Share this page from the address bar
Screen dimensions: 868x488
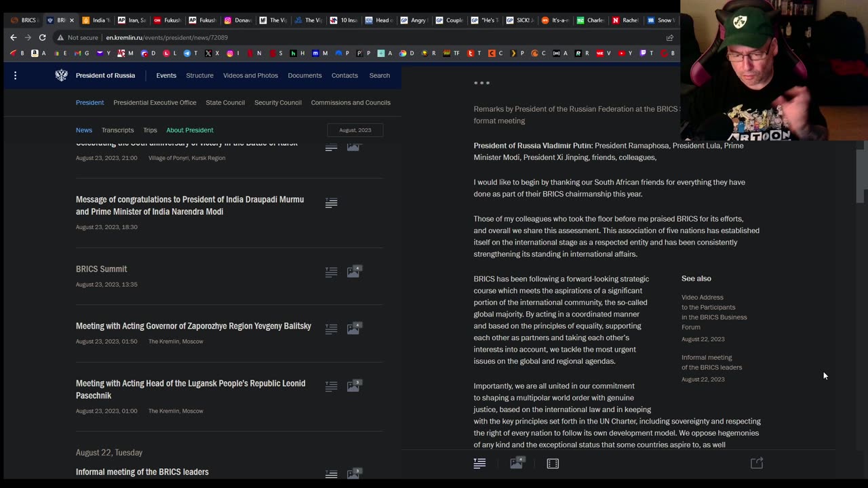coord(670,38)
